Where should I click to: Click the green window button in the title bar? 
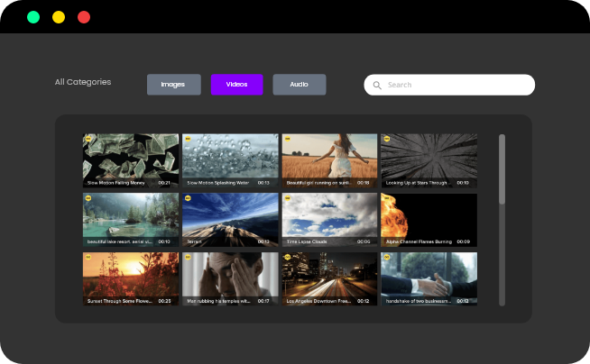point(33,17)
